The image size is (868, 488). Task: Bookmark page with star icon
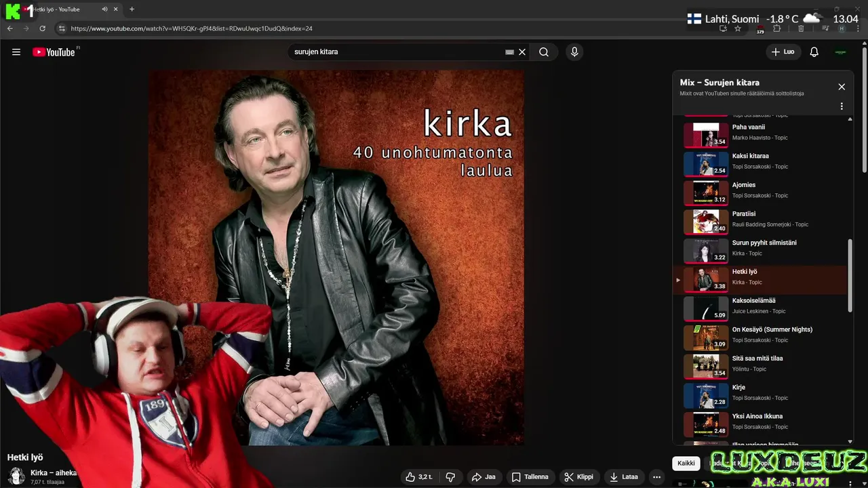pos(738,28)
